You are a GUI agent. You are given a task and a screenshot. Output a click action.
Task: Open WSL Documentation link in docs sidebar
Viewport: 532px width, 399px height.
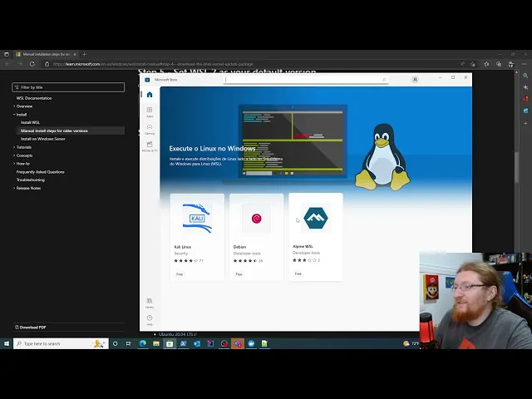(34, 98)
